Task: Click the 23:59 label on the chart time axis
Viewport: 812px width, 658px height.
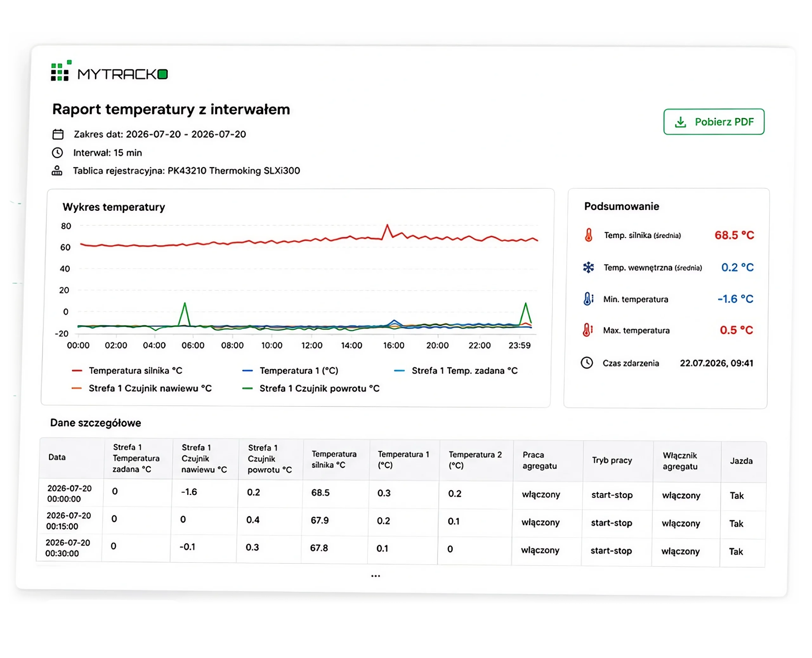Action: (x=520, y=345)
